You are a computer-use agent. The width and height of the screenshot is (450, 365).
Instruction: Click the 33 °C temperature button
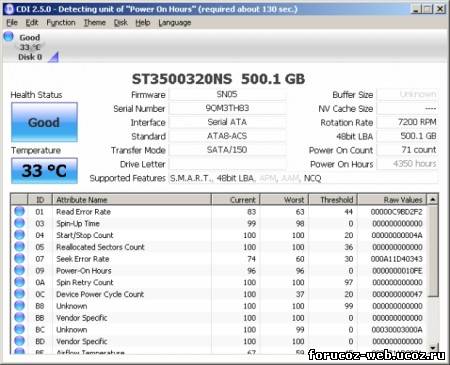44,171
